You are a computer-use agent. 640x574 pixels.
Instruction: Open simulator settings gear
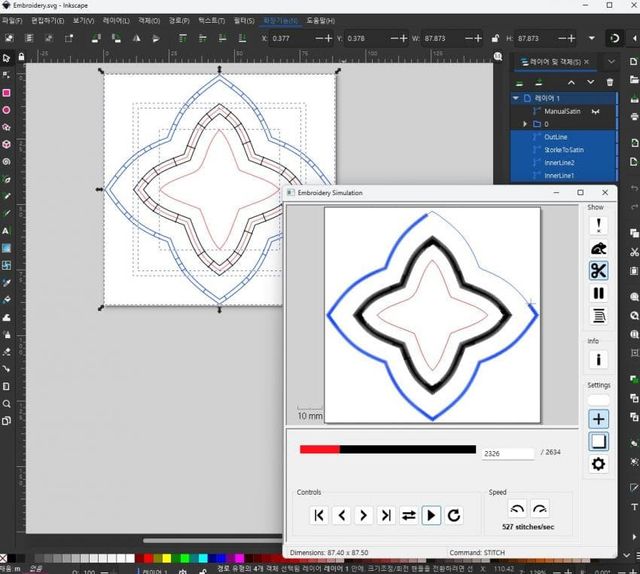(598, 464)
